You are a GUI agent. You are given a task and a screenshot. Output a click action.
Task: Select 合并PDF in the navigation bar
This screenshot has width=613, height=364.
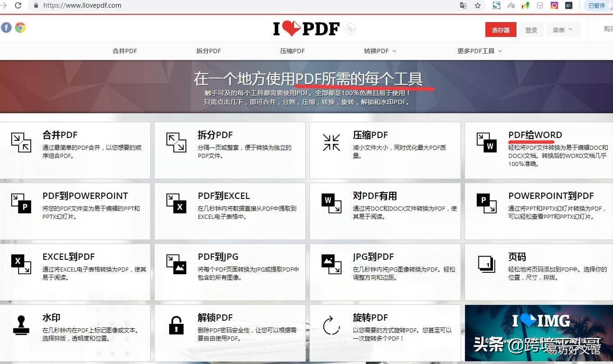coord(124,51)
